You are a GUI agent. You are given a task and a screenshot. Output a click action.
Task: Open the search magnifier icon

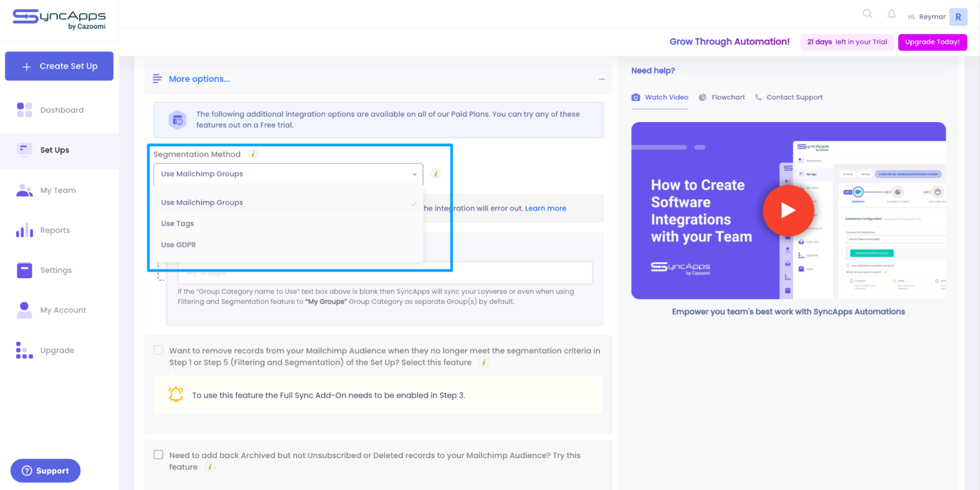click(867, 14)
